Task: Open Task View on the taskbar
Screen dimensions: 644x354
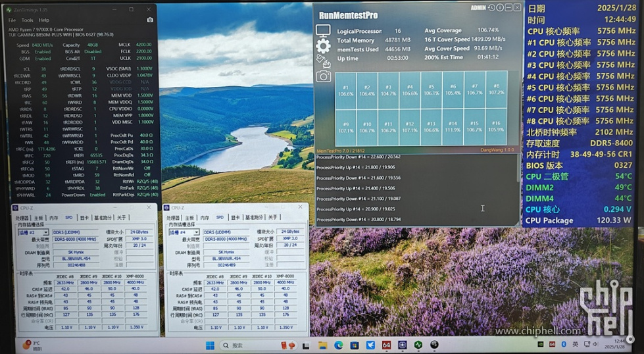Action: pos(307,345)
